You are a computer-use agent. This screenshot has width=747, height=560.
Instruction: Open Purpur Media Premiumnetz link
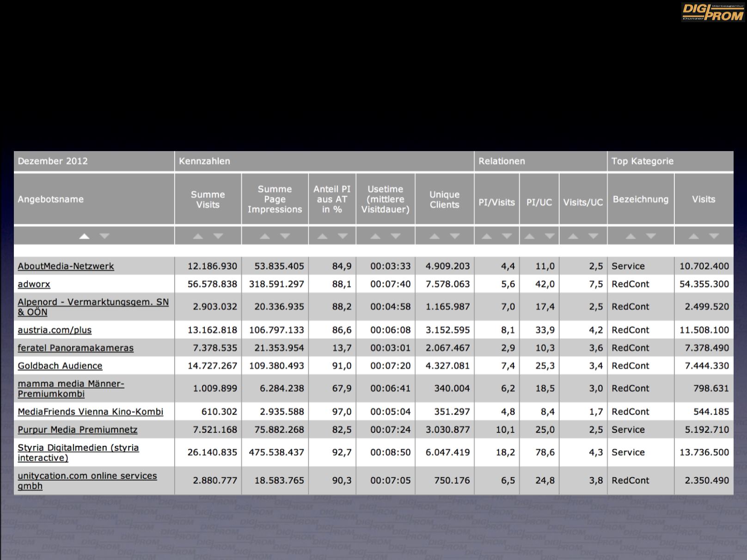click(x=78, y=430)
